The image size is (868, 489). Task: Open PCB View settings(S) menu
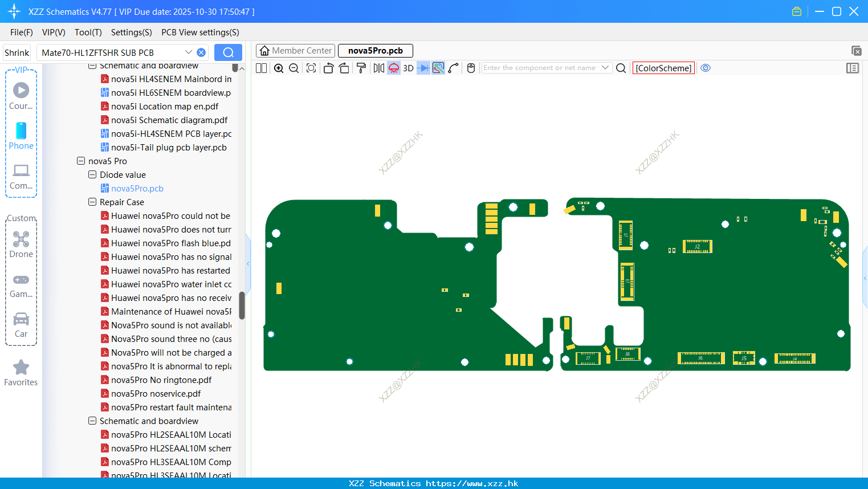tap(200, 32)
